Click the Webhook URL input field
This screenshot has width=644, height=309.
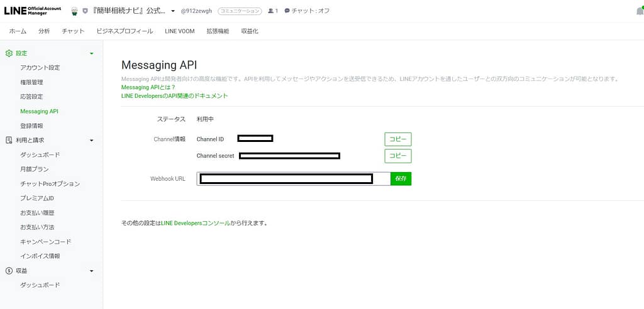click(x=293, y=179)
